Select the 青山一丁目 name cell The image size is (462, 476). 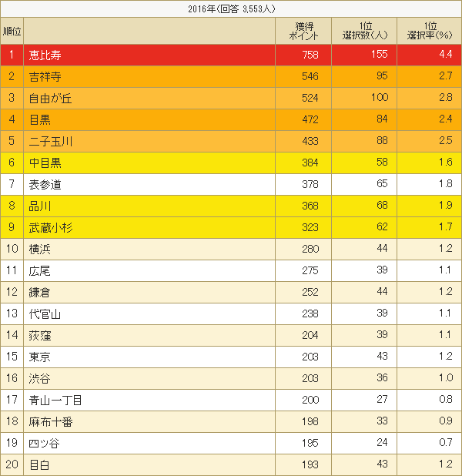point(55,400)
